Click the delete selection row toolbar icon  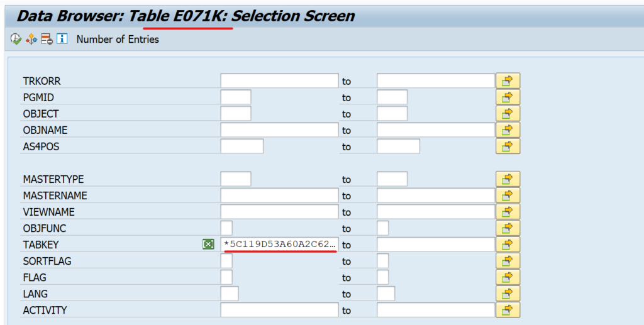[47, 39]
